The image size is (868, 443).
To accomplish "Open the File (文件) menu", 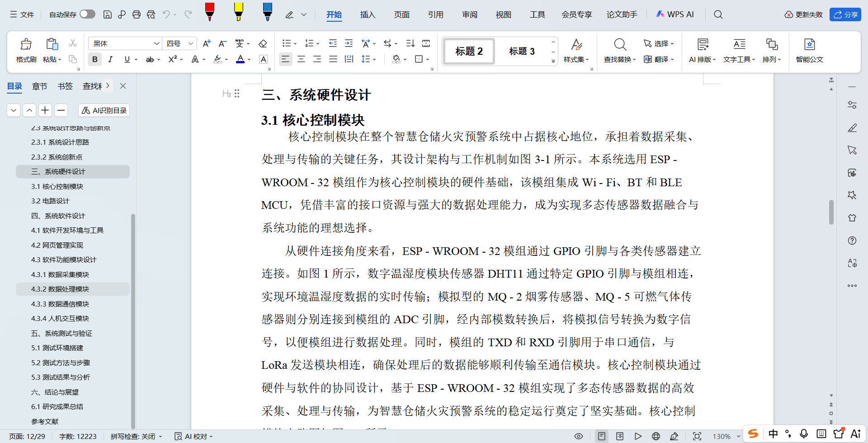I will 22,14.
